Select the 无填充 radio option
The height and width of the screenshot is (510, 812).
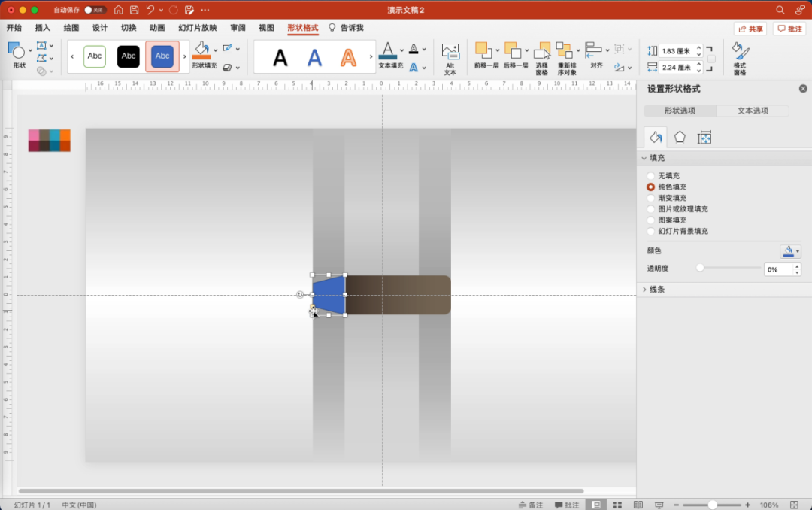(651, 175)
